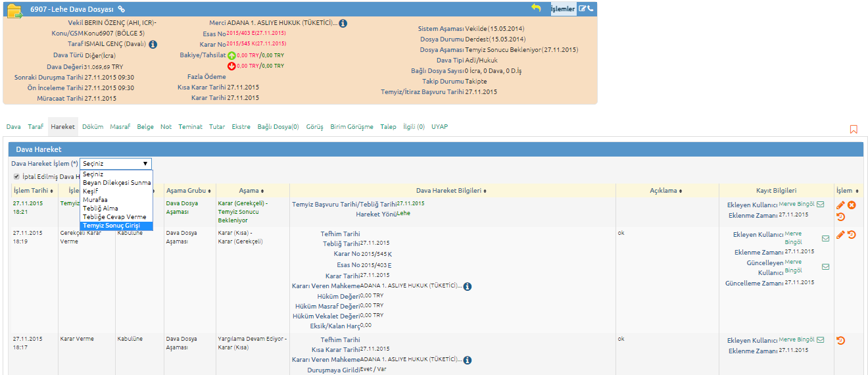Screen dimensions: 868x375
Task: Click the phone icon in the header
Action: pyautogui.click(x=590, y=9)
